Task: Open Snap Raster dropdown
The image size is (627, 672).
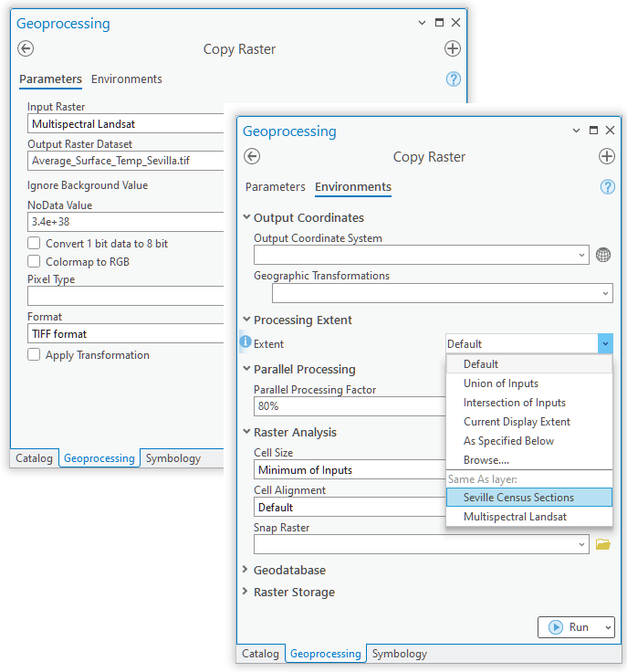Action: [x=581, y=544]
